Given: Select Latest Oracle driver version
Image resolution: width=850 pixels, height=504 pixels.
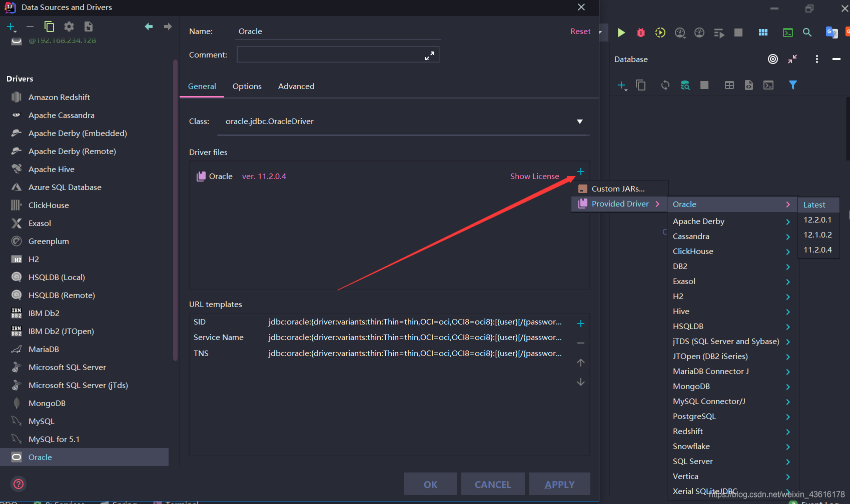Looking at the screenshot, I should tap(818, 205).
